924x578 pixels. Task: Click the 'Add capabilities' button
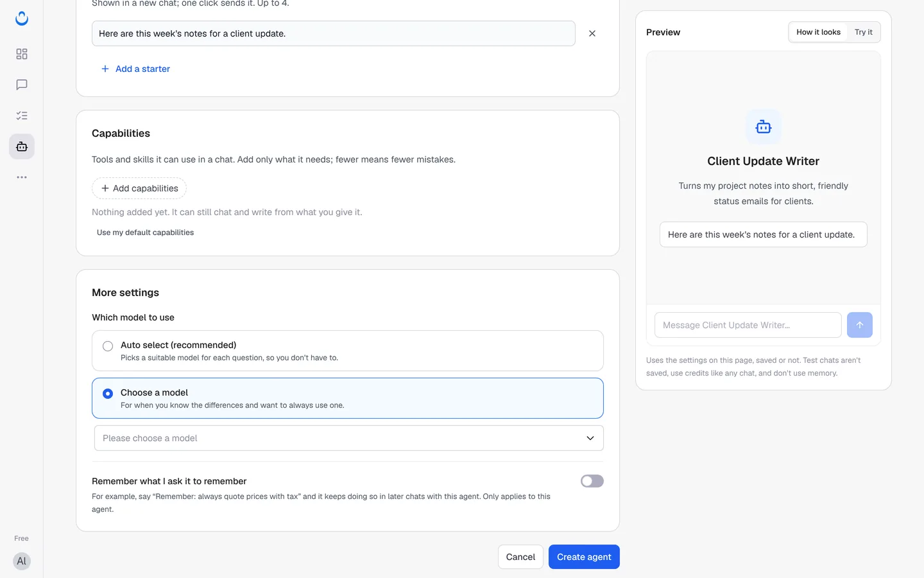(x=139, y=188)
